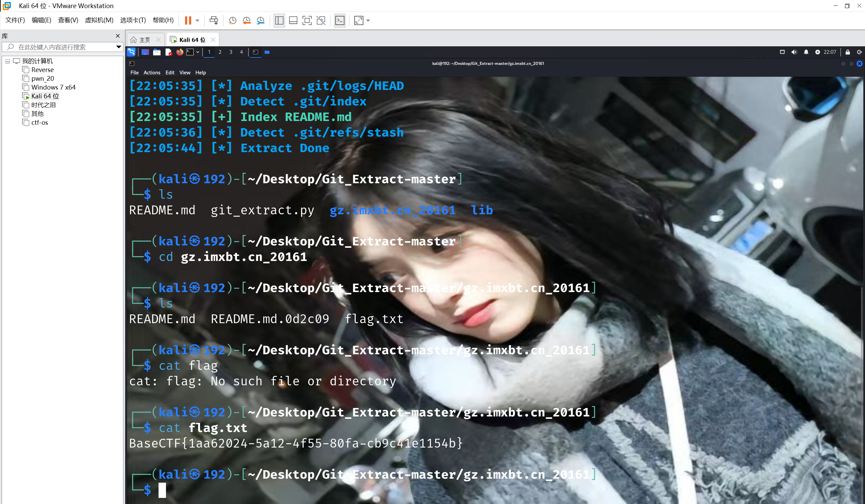The image size is (865, 504).
Task: Click the power manager tray icon
Action: coord(818,52)
